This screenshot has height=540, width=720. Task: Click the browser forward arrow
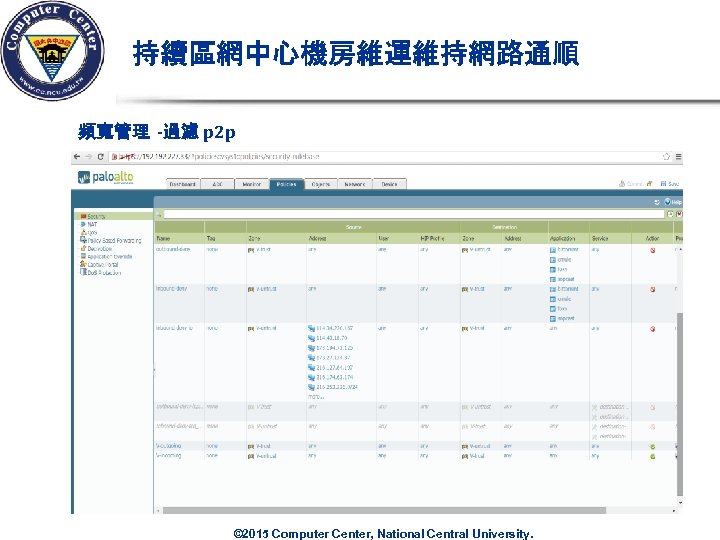[x=88, y=157]
